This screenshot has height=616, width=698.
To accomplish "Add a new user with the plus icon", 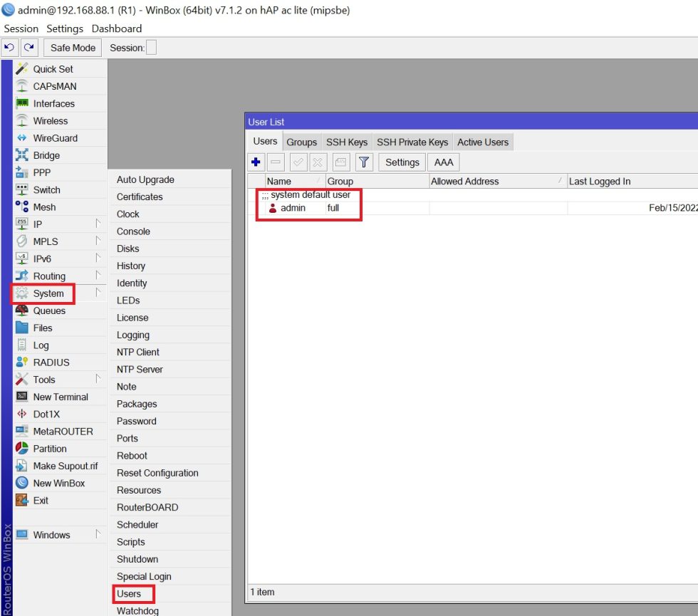I will point(256,162).
